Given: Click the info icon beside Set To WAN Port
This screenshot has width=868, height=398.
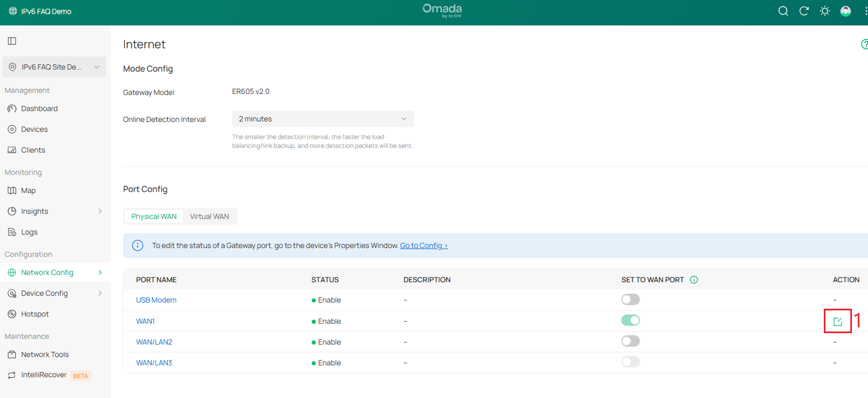Looking at the screenshot, I should 694,279.
